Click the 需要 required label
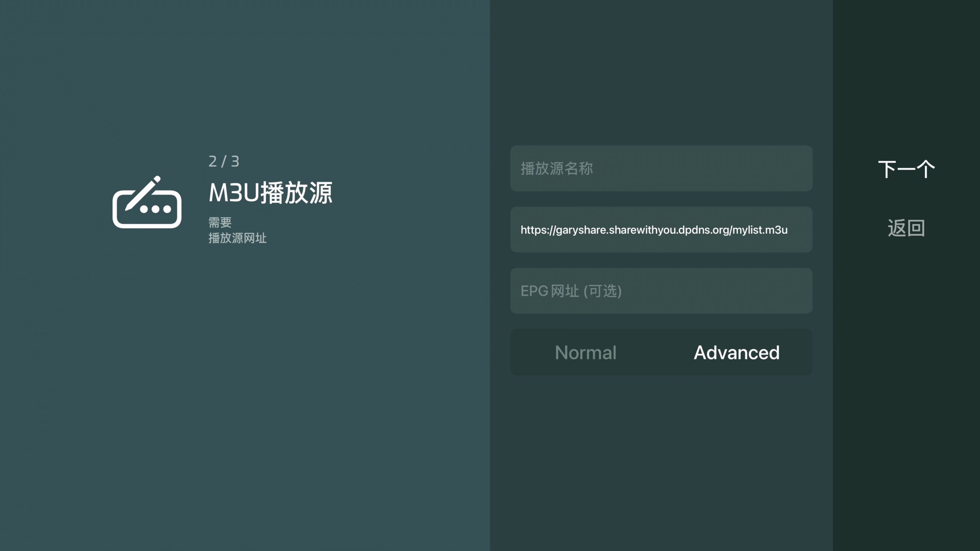This screenshot has width=980, height=551. point(220,222)
